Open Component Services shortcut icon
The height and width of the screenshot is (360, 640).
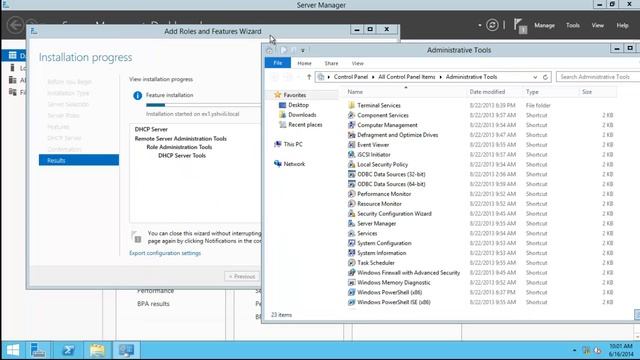point(351,115)
